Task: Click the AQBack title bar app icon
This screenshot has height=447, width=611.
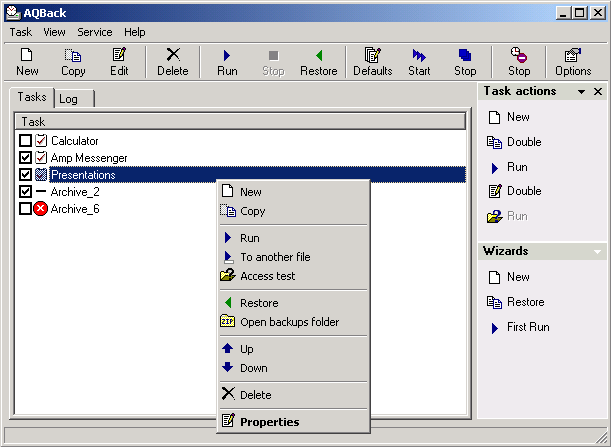Action: click(13, 12)
